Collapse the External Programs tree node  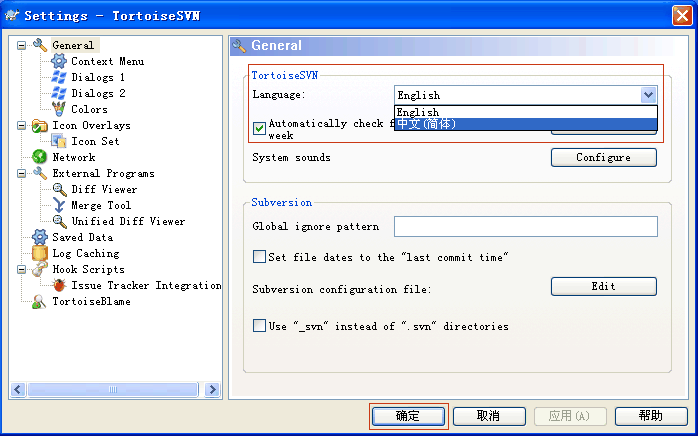coord(21,174)
